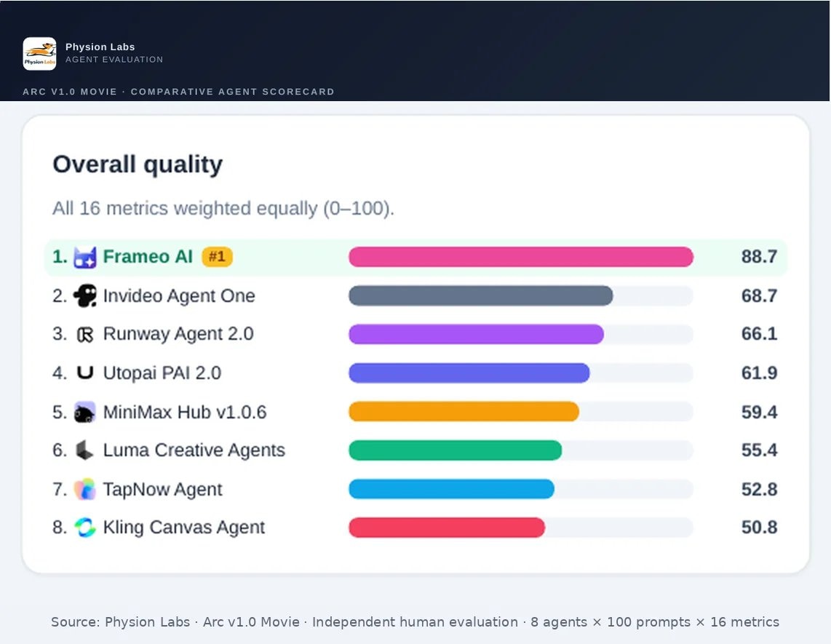This screenshot has width=831, height=644.
Task: Click the Luma Creative Agents logo icon
Action: (85, 450)
